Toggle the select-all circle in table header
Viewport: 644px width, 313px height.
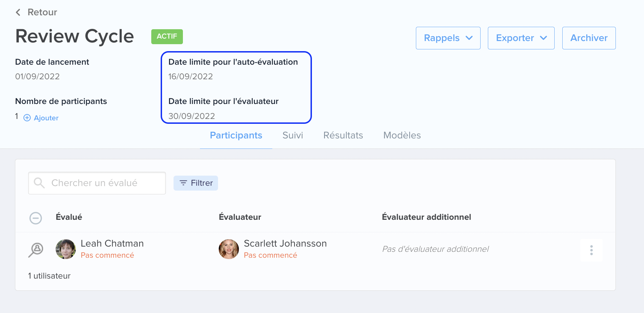[x=35, y=218]
